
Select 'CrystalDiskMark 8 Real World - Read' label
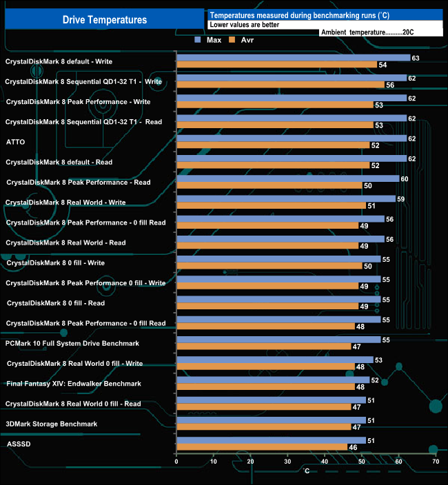point(65,242)
